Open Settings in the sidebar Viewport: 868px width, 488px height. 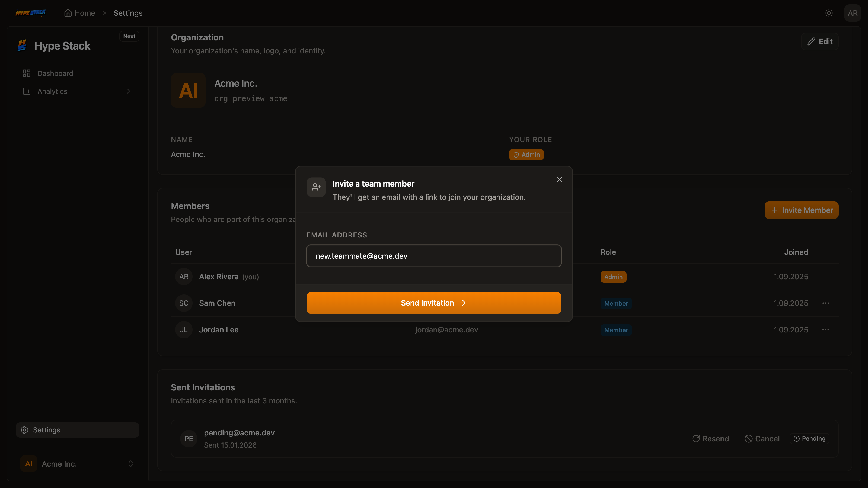tap(78, 430)
